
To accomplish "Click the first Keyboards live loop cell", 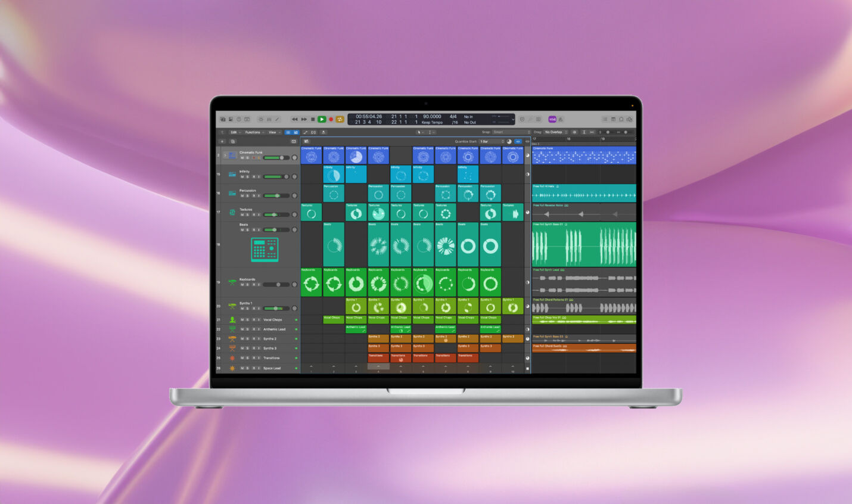I will point(311,283).
